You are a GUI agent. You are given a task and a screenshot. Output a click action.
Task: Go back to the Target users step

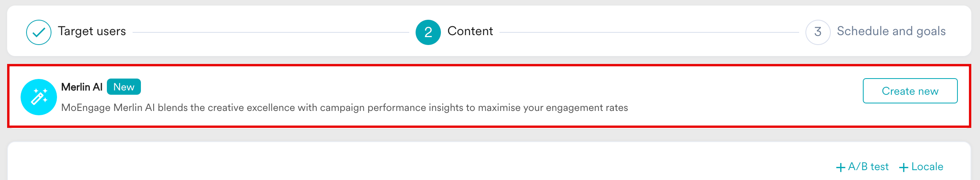coord(92,31)
